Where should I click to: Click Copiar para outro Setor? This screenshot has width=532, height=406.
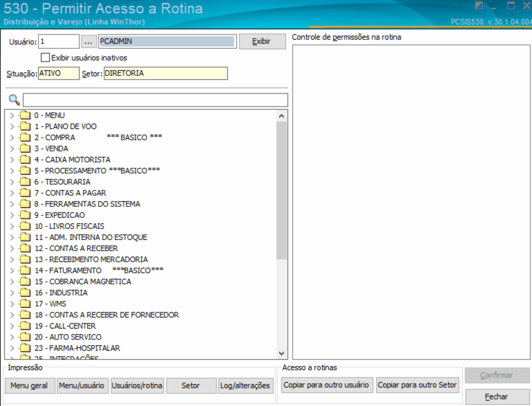(x=417, y=385)
